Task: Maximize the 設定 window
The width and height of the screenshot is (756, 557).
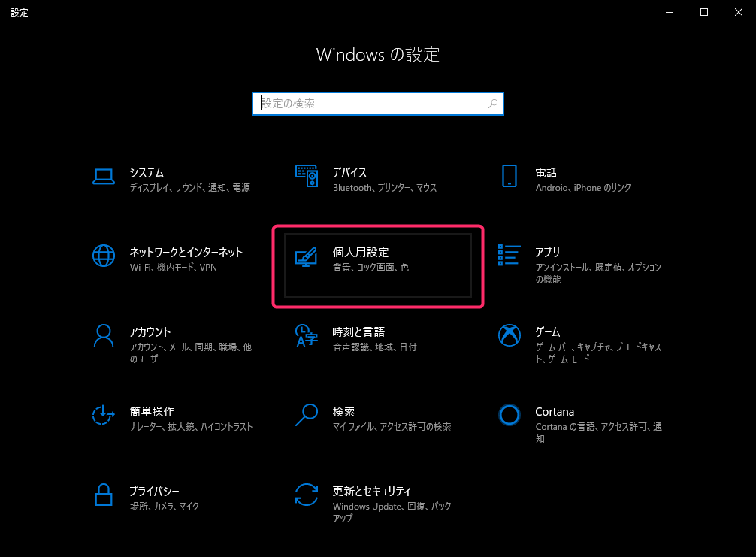Action: tap(704, 12)
